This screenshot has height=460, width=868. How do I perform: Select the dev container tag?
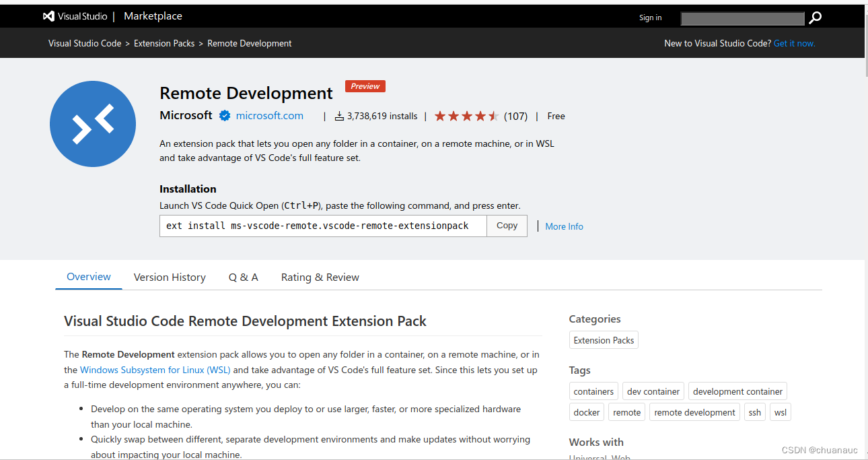pyautogui.click(x=653, y=391)
